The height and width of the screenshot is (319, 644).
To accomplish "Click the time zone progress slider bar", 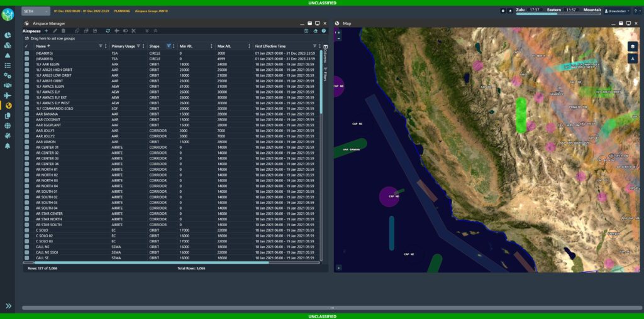I will 558,14.
